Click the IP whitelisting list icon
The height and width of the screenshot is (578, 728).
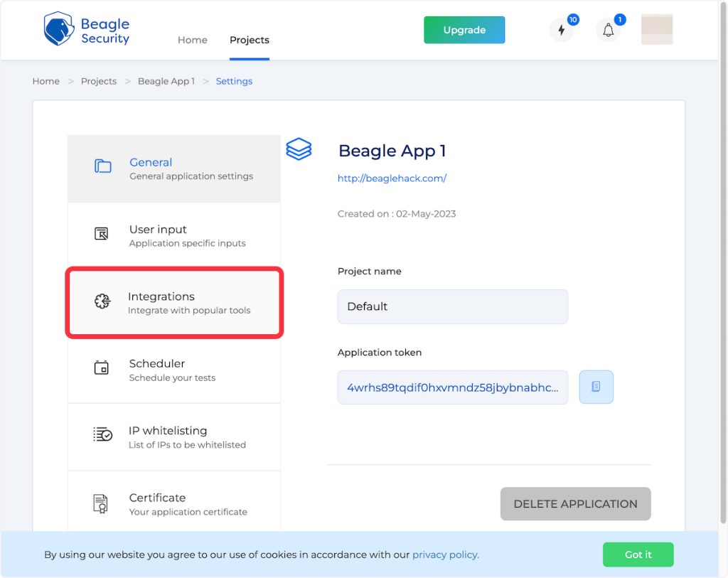click(102, 435)
